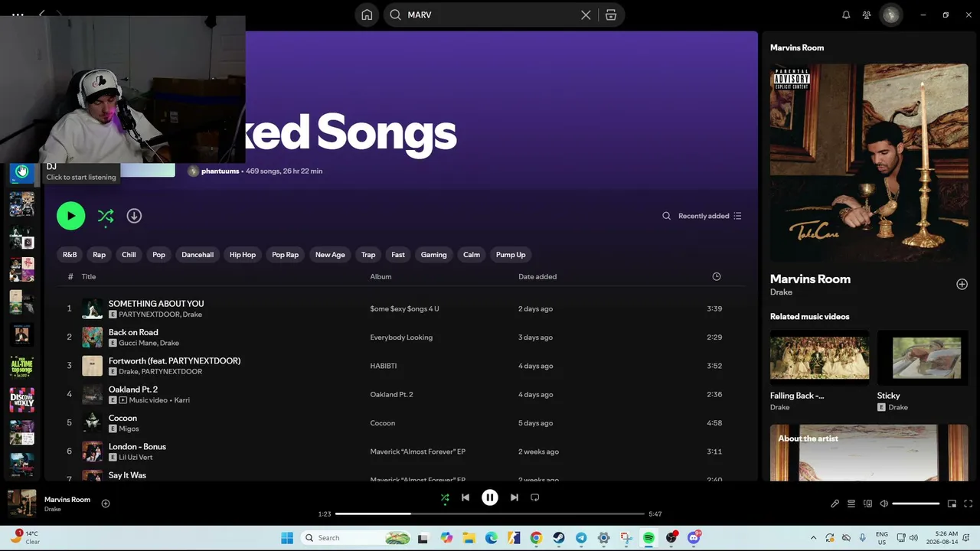
Task: Clear the MARV search text
Action: pyautogui.click(x=586, y=15)
